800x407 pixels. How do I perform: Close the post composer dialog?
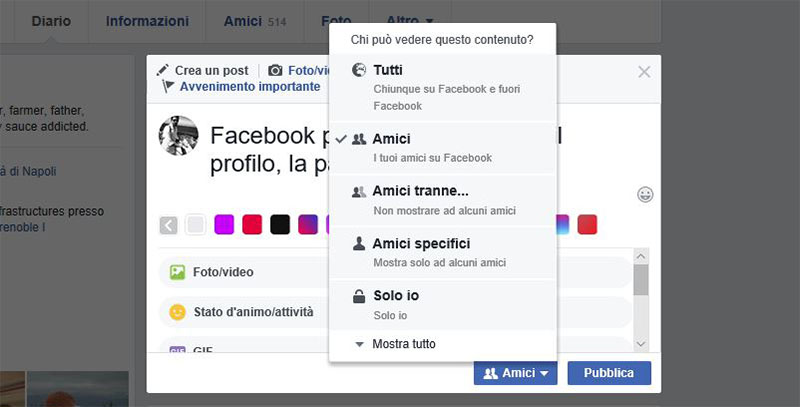point(644,72)
